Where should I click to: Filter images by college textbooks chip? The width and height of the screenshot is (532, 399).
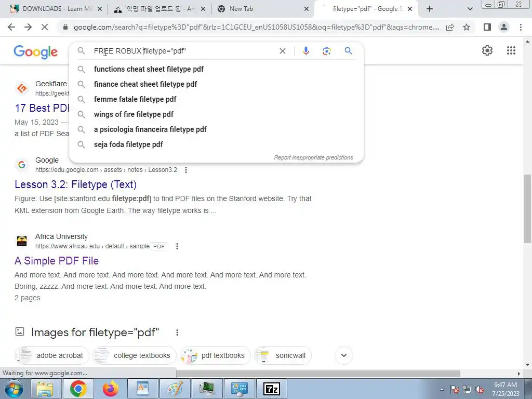135,355
